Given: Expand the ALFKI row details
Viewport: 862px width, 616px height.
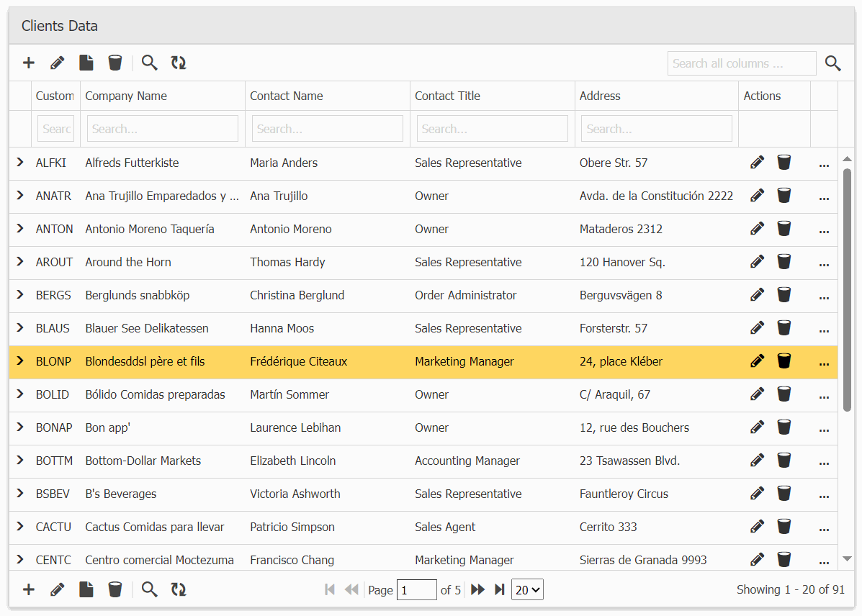Looking at the screenshot, I should click(x=20, y=163).
